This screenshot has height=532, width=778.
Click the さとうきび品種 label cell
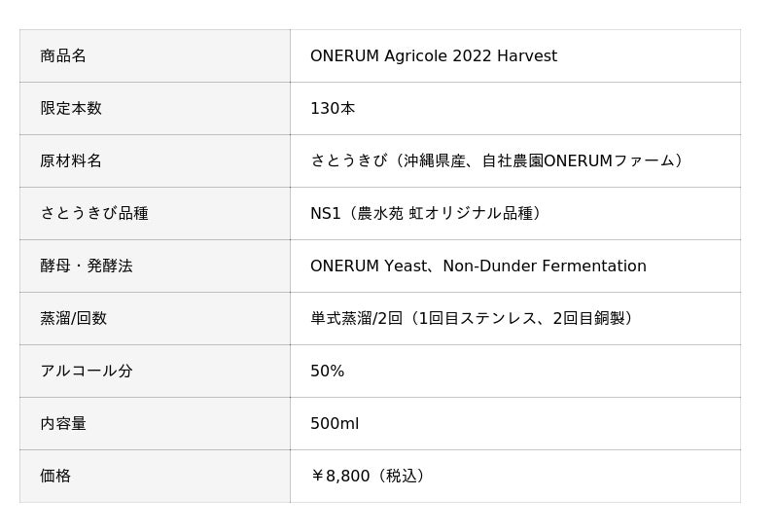(x=94, y=214)
